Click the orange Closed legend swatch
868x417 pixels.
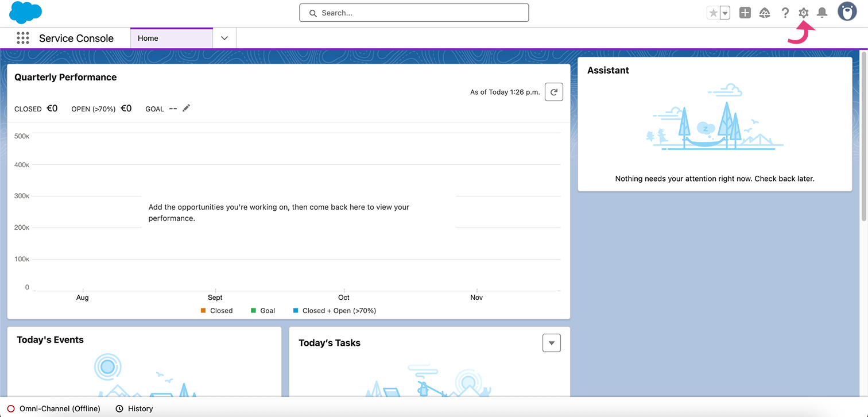click(x=203, y=311)
